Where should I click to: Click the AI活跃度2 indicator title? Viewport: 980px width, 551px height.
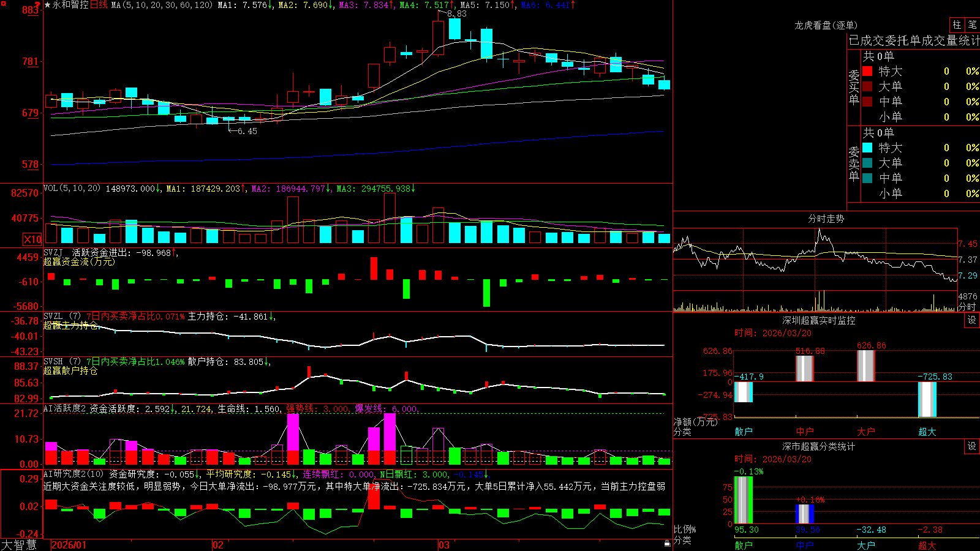pos(65,408)
